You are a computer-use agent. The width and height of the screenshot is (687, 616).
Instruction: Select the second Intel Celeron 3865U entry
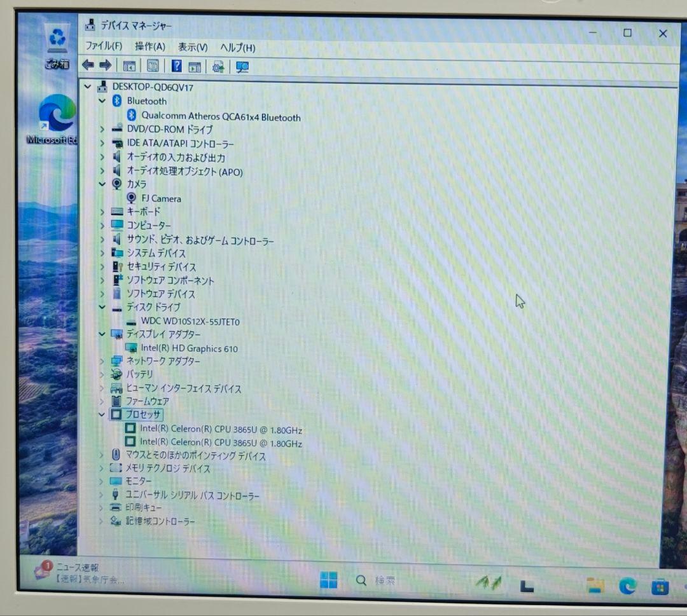tap(221, 442)
